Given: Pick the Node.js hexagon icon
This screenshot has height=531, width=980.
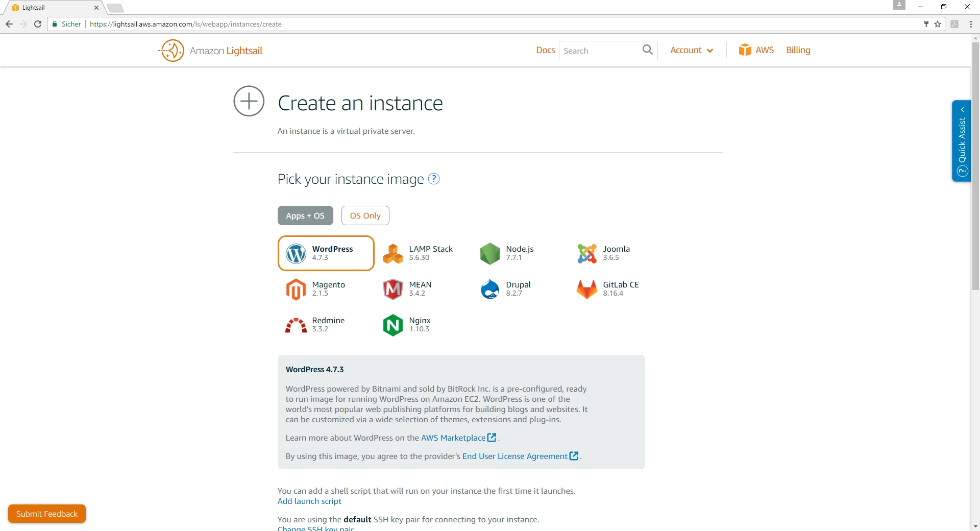Looking at the screenshot, I should point(490,253).
